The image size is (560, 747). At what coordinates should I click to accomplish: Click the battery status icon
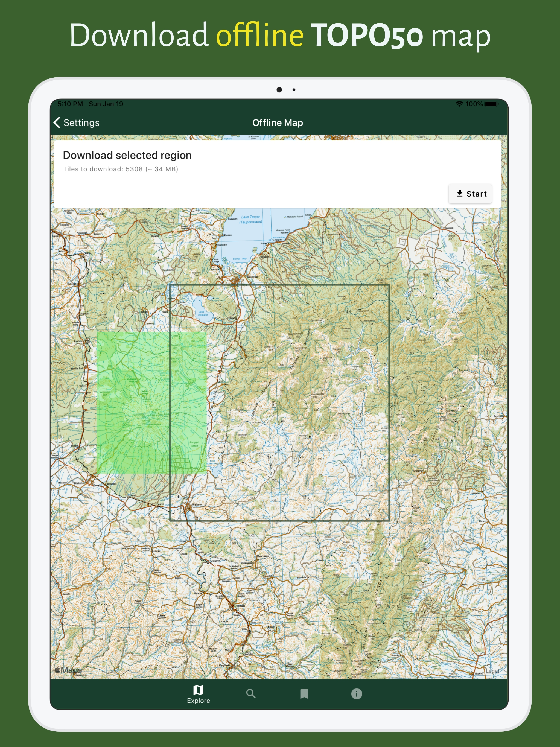pos(491,104)
